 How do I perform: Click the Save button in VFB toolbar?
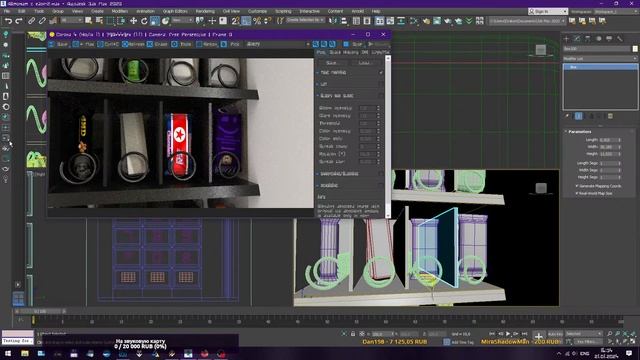coord(58,44)
